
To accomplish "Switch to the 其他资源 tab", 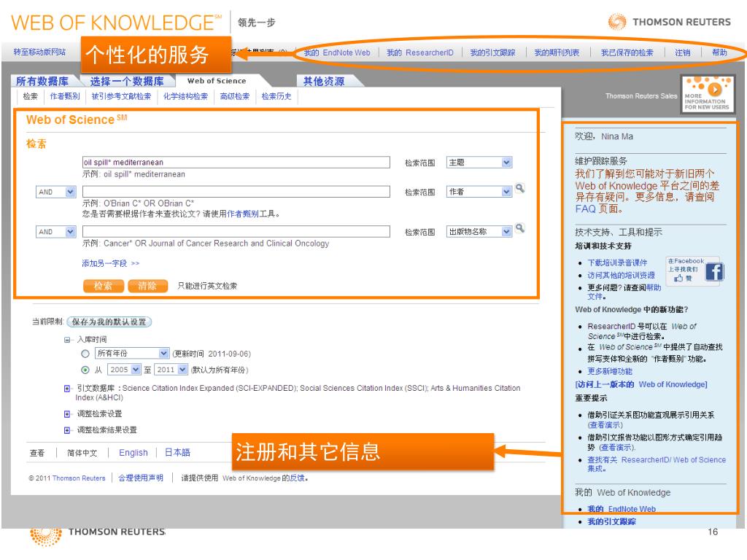I will 324,82.
